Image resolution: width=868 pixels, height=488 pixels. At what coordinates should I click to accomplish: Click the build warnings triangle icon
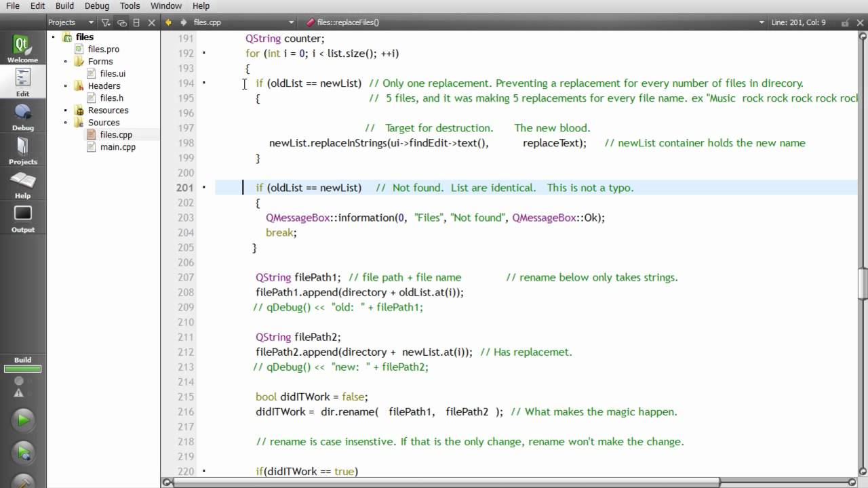pyautogui.click(x=19, y=393)
